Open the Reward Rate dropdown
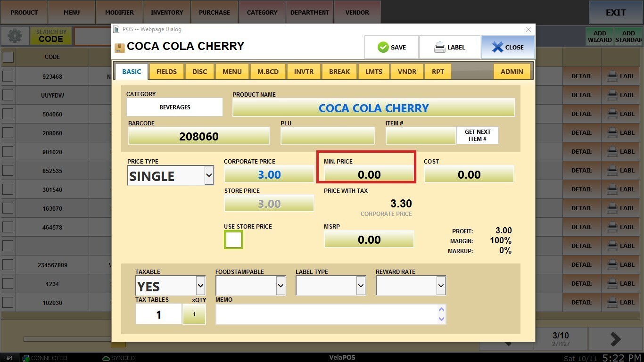644x362 pixels. coord(411,286)
